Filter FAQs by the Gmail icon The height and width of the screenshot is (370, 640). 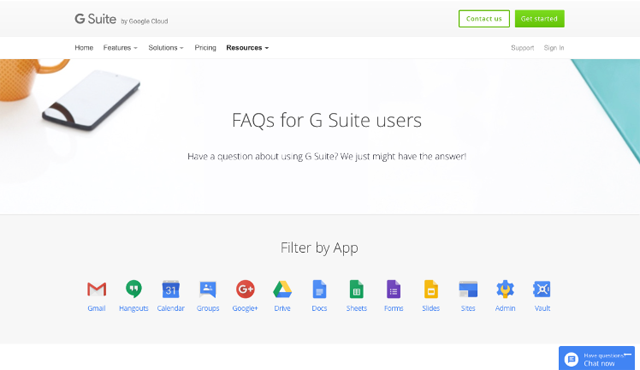pyautogui.click(x=97, y=289)
